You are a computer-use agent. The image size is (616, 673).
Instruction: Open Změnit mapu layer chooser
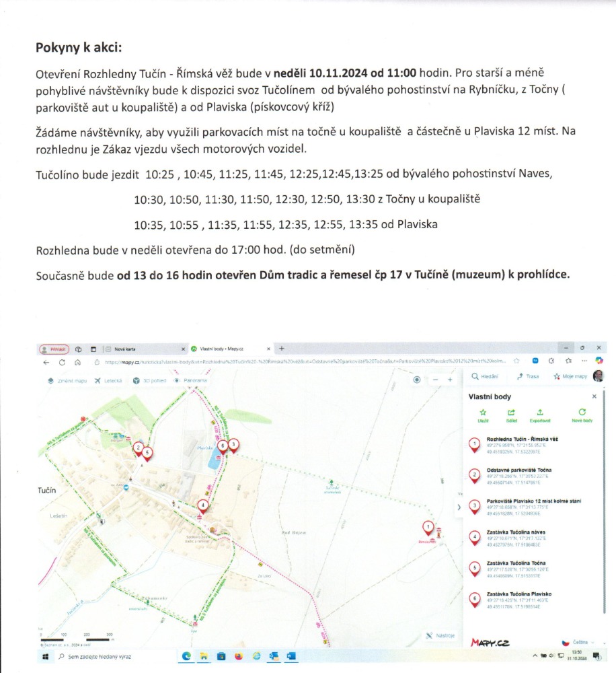[x=67, y=380]
